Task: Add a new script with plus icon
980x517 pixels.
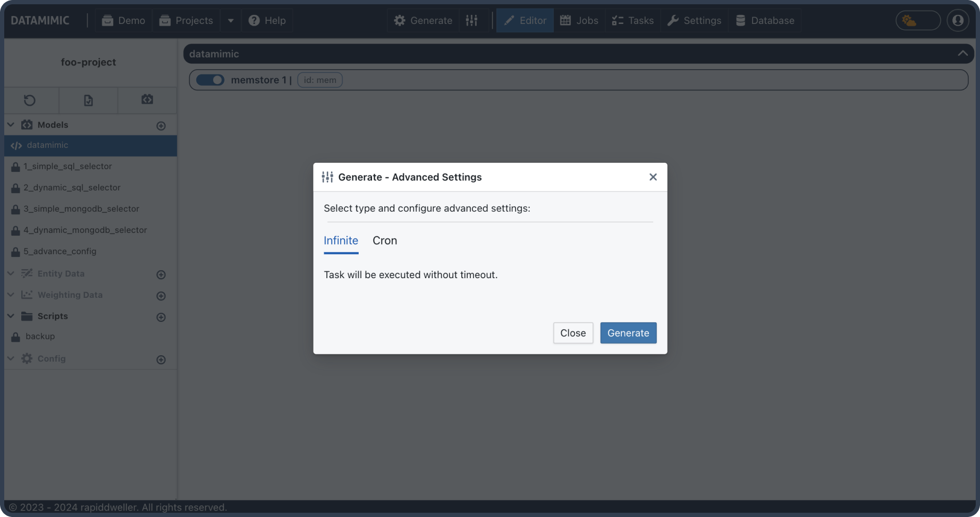Action: pyautogui.click(x=161, y=317)
